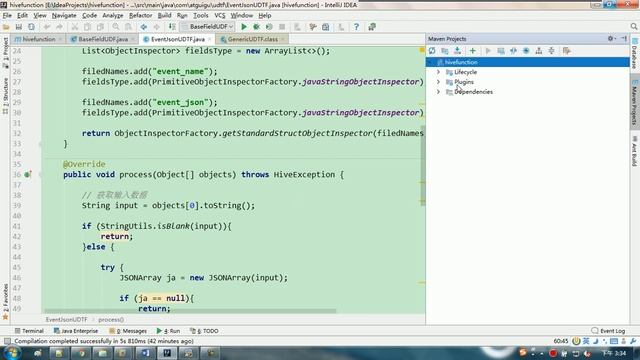Screen dimensions: 640x360
Task: Click the override gutter icon at line 36
Action: 28,175
